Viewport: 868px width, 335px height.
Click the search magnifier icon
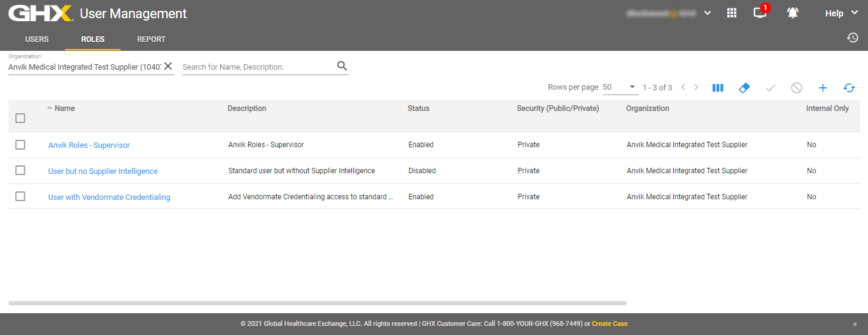pyautogui.click(x=342, y=66)
